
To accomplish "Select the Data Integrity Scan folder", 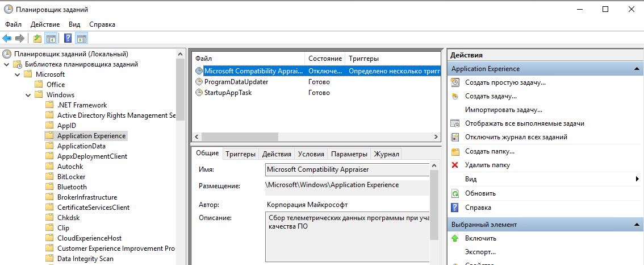I will click(x=85, y=259).
